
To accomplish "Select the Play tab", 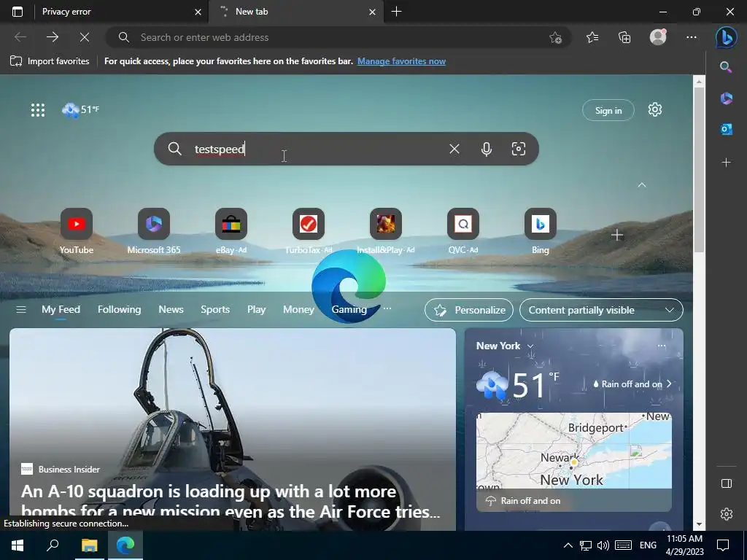I will click(x=256, y=309).
